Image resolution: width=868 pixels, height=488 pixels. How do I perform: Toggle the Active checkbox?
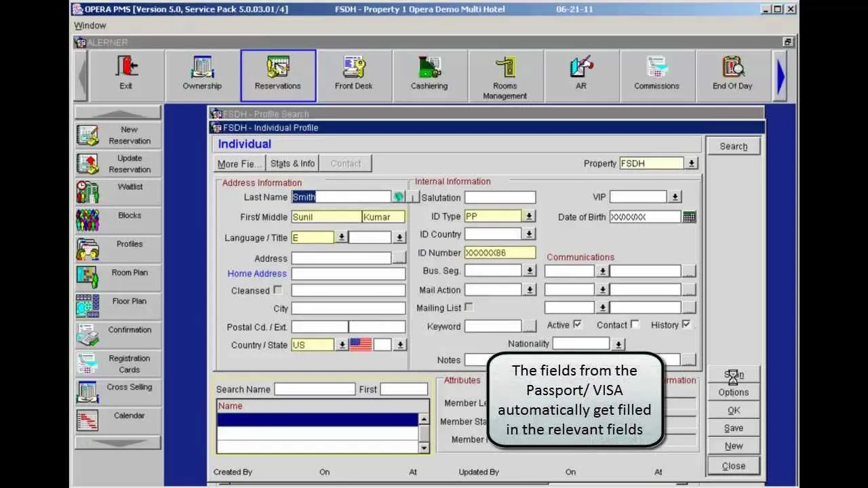[x=577, y=325]
